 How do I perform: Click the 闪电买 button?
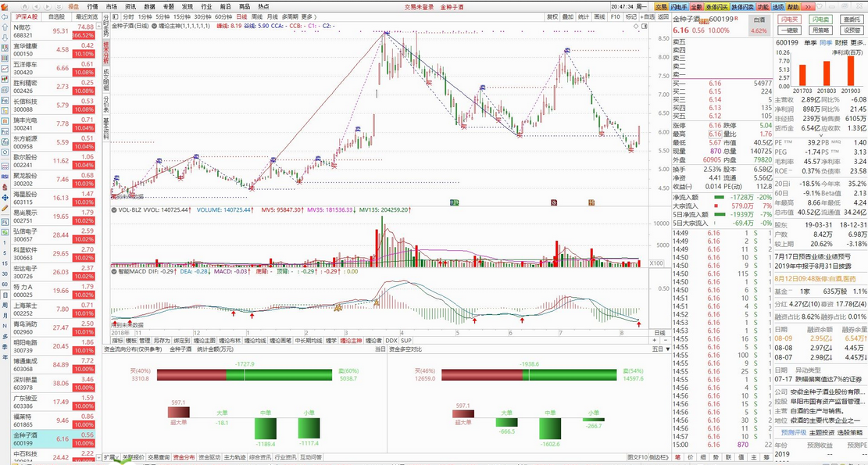click(790, 20)
